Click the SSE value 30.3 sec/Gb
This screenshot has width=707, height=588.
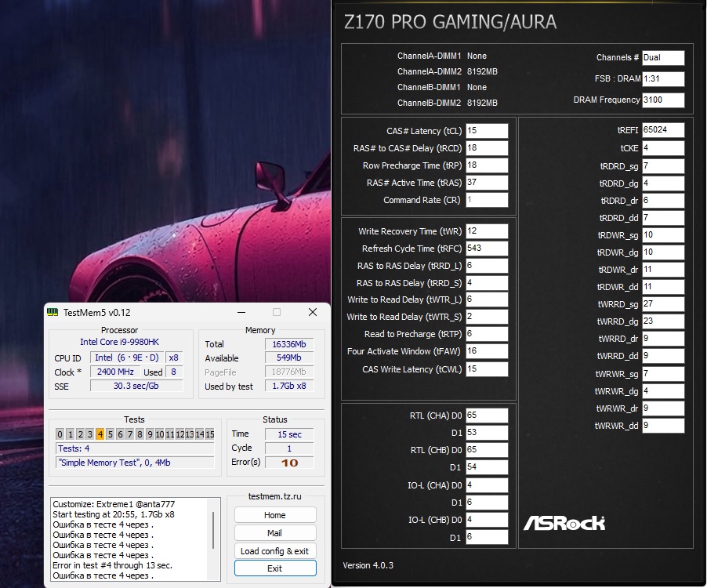[136, 386]
